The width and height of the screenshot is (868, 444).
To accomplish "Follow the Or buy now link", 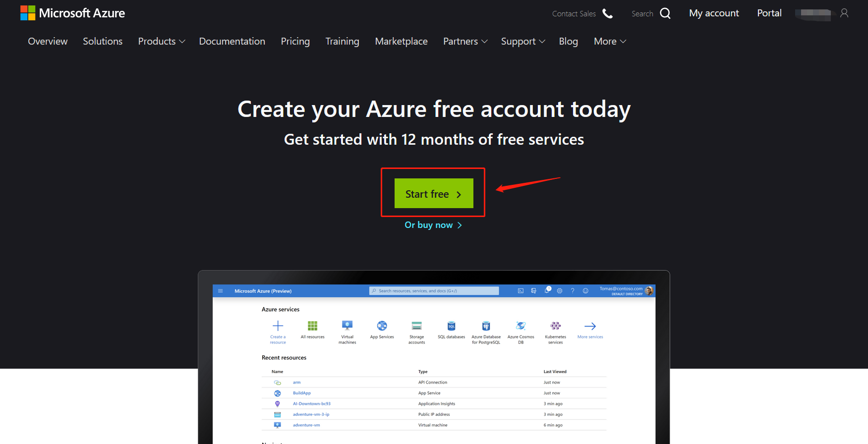I will 433,225.
